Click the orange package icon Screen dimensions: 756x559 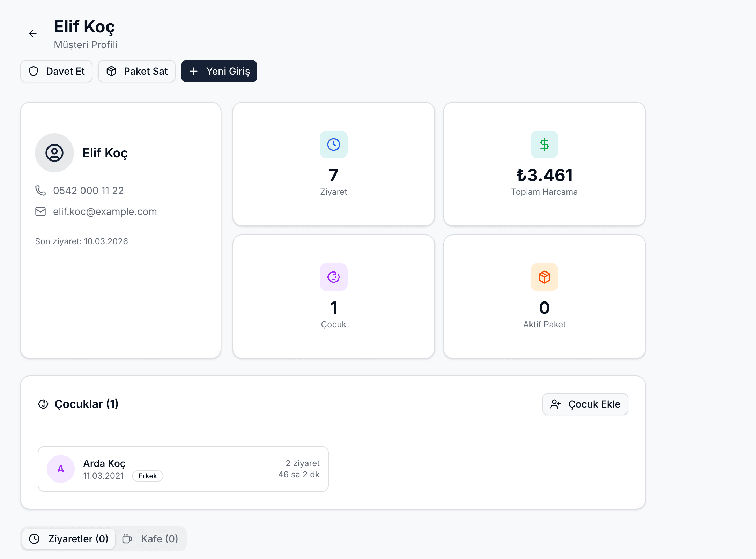pos(544,277)
